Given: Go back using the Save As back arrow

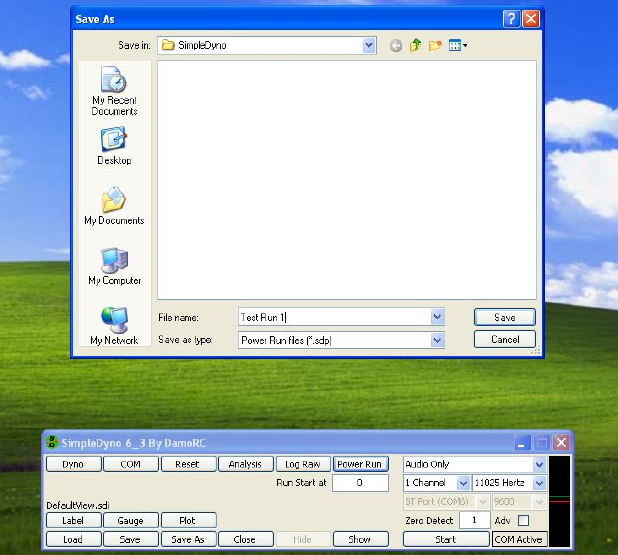Looking at the screenshot, I should pyautogui.click(x=396, y=46).
